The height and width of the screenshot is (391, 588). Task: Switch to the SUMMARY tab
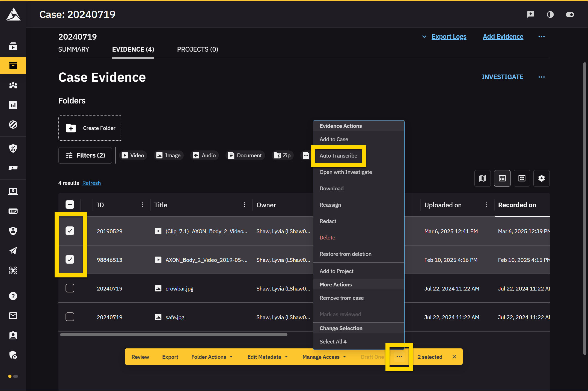pos(74,49)
